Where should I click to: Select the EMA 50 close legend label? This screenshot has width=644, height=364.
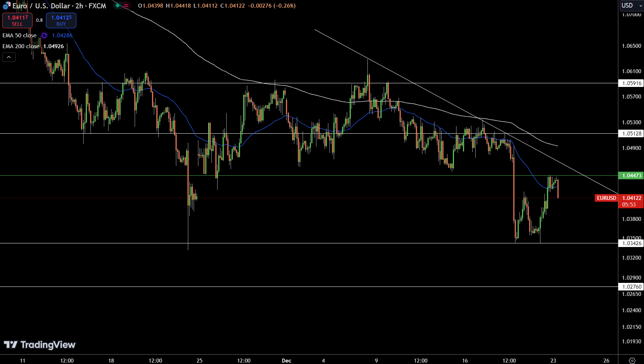20,35
